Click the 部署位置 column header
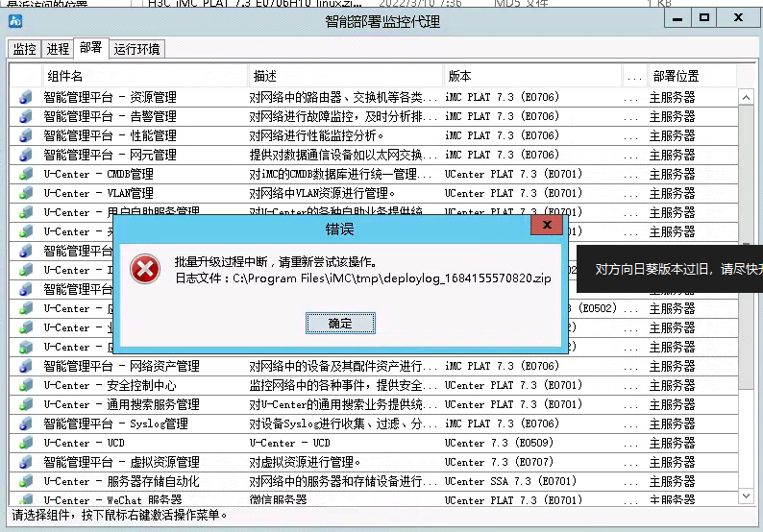This screenshot has height=532, width=763. coord(693,77)
